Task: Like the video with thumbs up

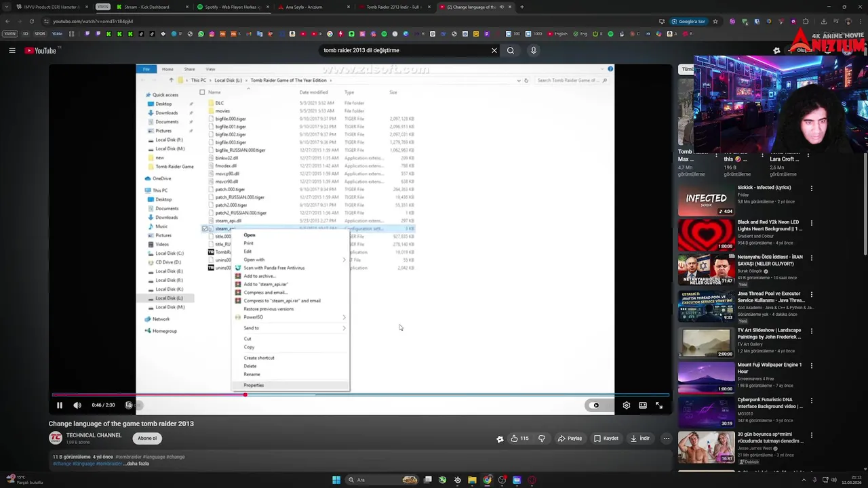Action: (x=519, y=439)
